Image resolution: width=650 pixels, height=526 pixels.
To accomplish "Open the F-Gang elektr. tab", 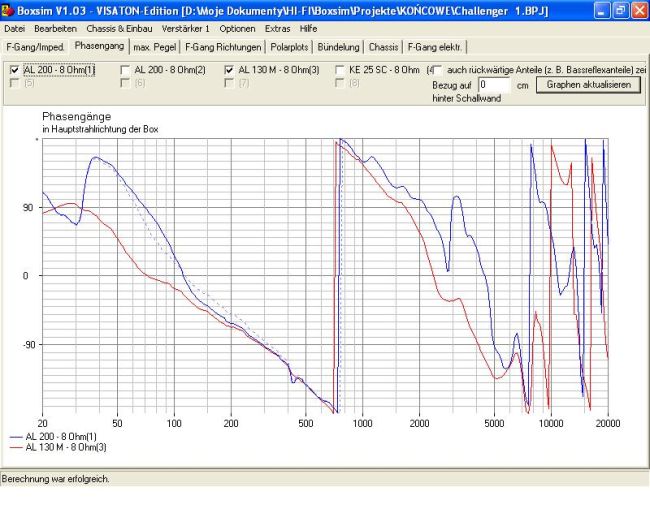I will tap(435, 47).
